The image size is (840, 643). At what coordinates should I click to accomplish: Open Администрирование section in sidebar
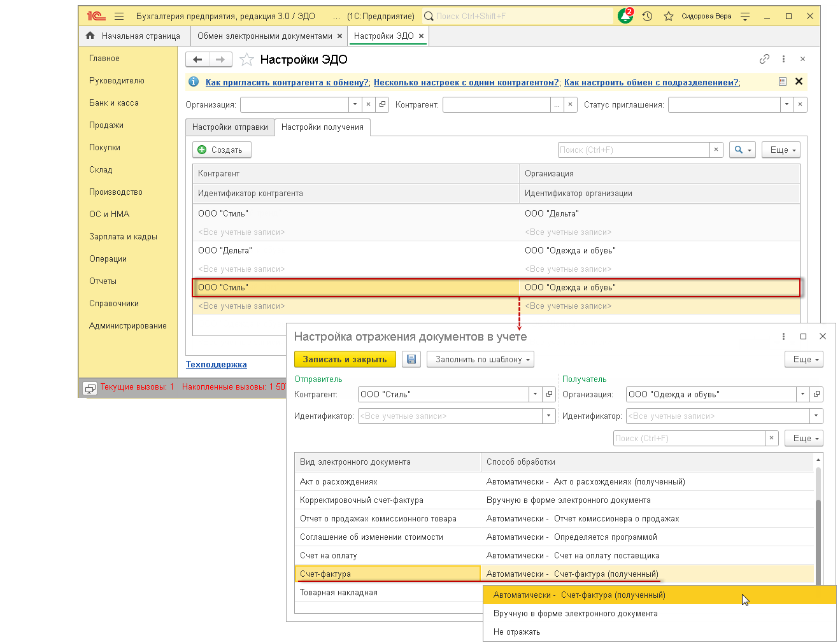[128, 325]
